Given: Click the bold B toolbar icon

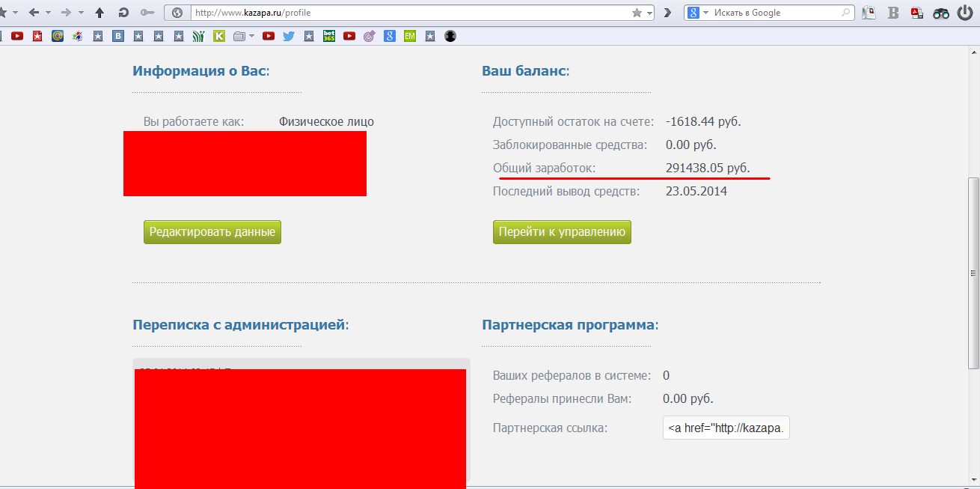Looking at the screenshot, I should click(892, 13).
